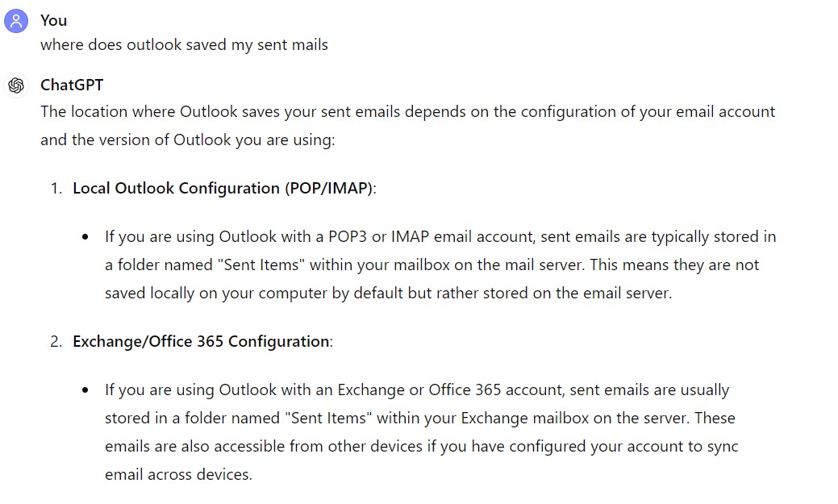838x504 pixels.
Task: Select the "Exchange/Office 365 Configuration" heading
Action: tap(201, 341)
